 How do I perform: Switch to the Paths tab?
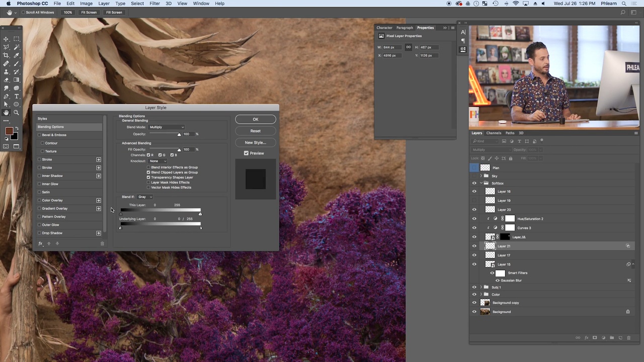click(510, 133)
